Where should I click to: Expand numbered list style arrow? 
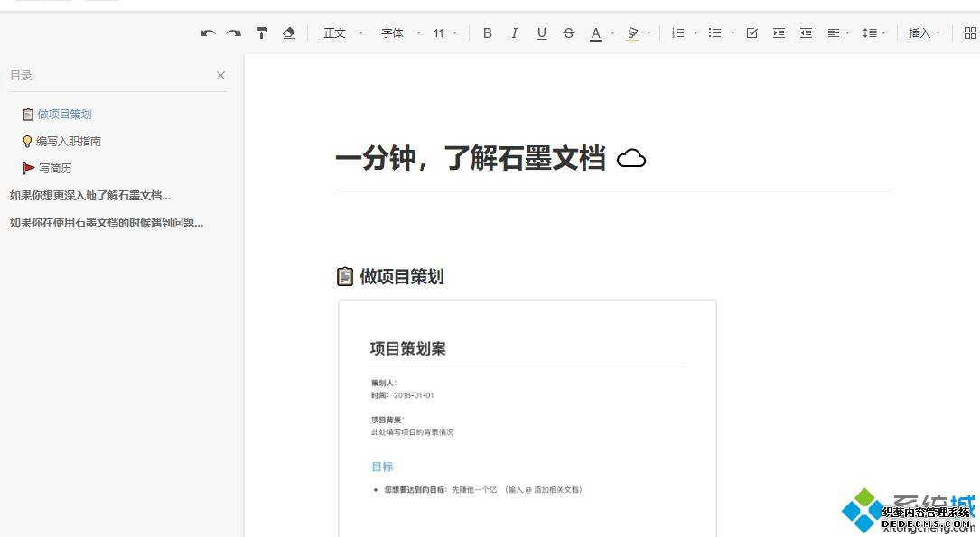click(695, 33)
